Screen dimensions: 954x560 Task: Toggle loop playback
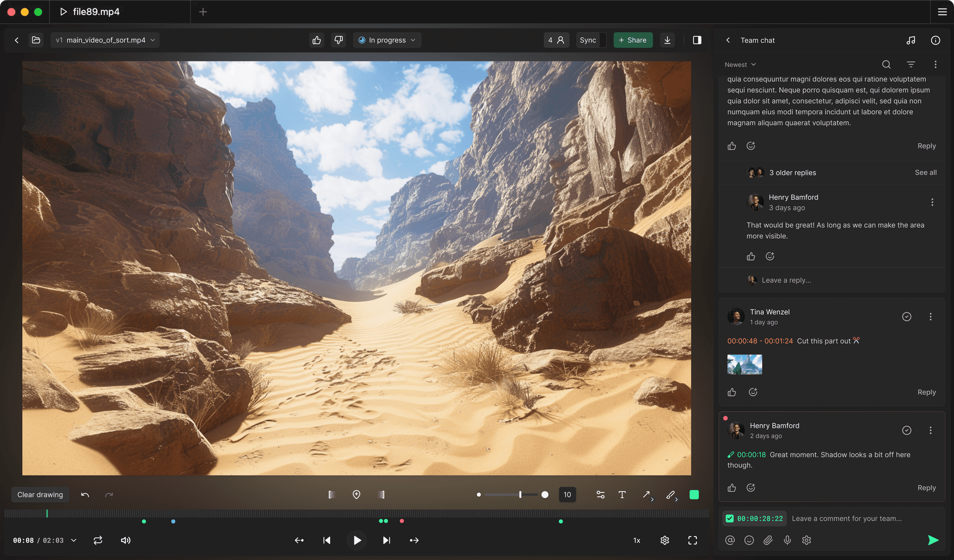98,540
